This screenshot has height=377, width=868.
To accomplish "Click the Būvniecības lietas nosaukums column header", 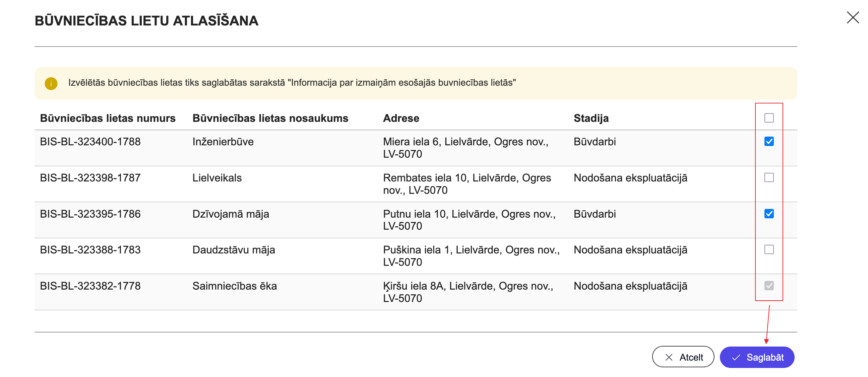I will click(270, 119).
